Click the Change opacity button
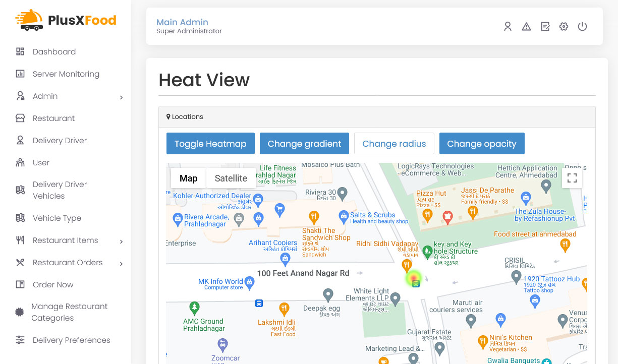The image size is (618, 364). pyautogui.click(x=482, y=144)
